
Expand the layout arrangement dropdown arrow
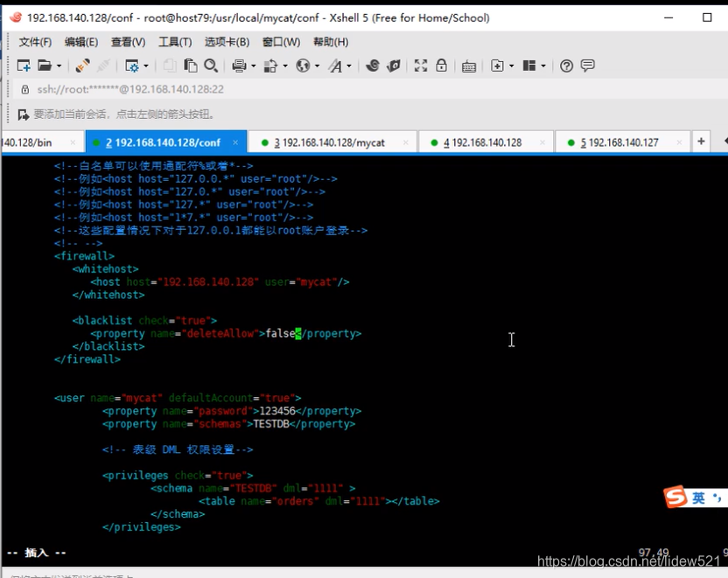(543, 66)
